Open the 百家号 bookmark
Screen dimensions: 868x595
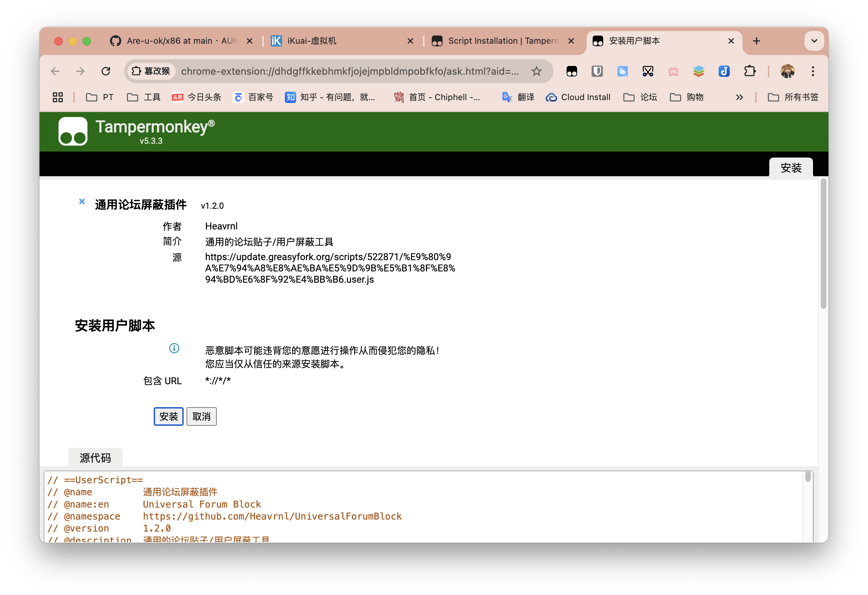point(253,97)
